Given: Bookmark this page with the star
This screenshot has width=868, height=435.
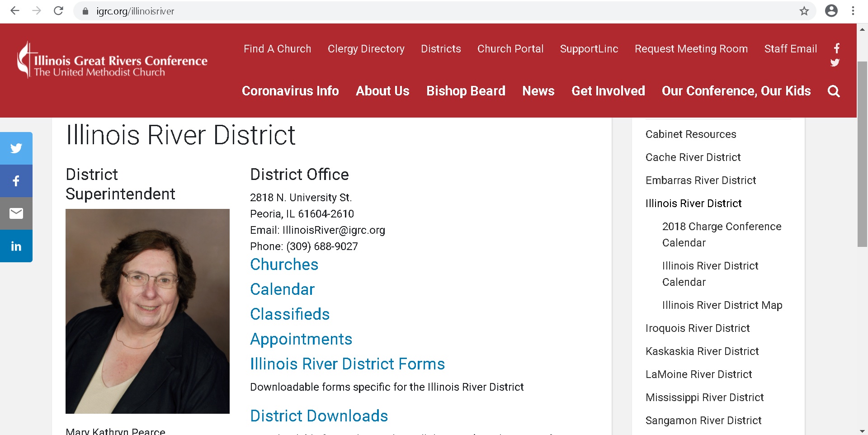Looking at the screenshot, I should (804, 11).
